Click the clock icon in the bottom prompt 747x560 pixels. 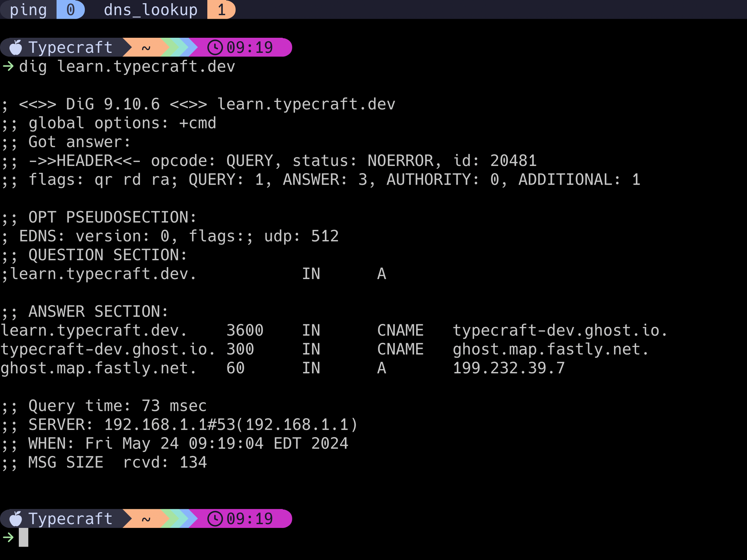(x=215, y=519)
